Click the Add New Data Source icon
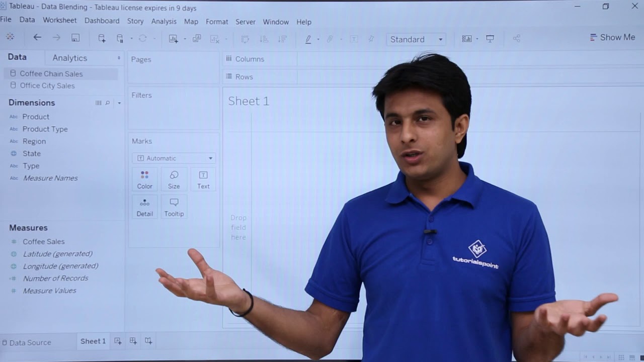Image resolution: width=644 pixels, height=362 pixels. click(x=102, y=38)
